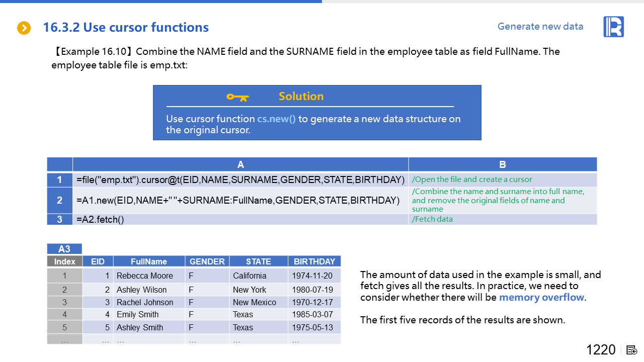Click the BIRTHDAY column header
644x362 pixels.
coord(314,261)
